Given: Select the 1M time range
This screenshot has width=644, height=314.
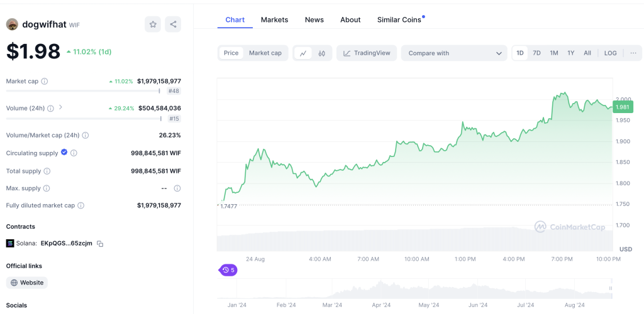Looking at the screenshot, I should tap(554, 53).
